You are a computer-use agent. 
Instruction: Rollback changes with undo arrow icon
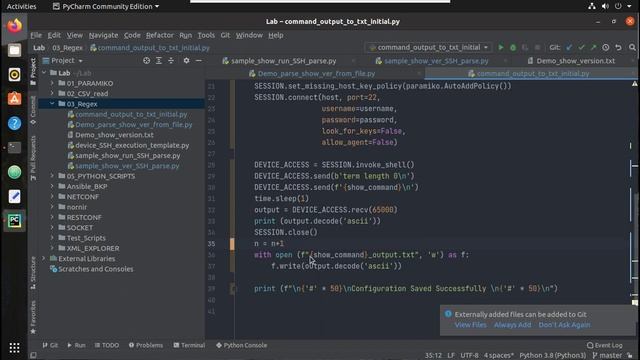[618, 47]
